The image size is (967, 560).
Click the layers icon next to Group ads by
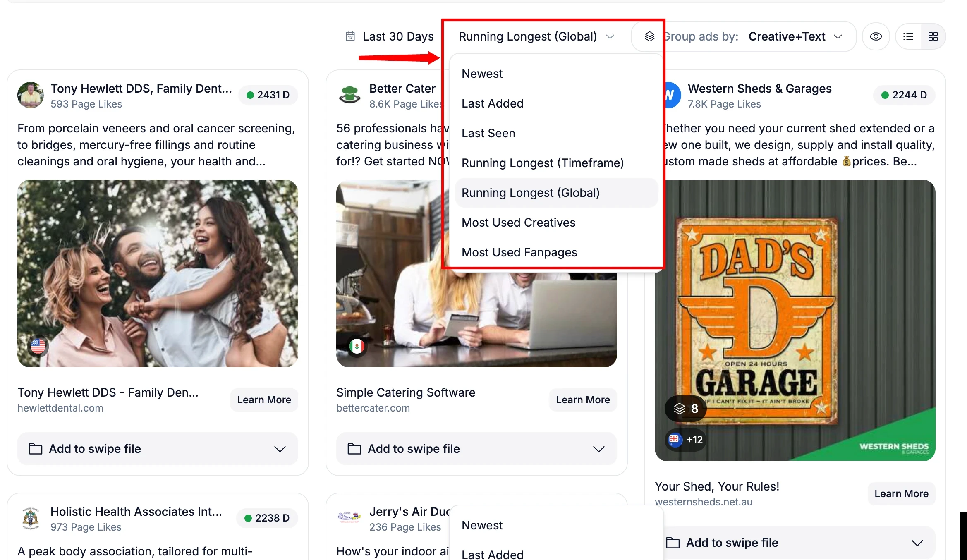(x=649, y=36)
